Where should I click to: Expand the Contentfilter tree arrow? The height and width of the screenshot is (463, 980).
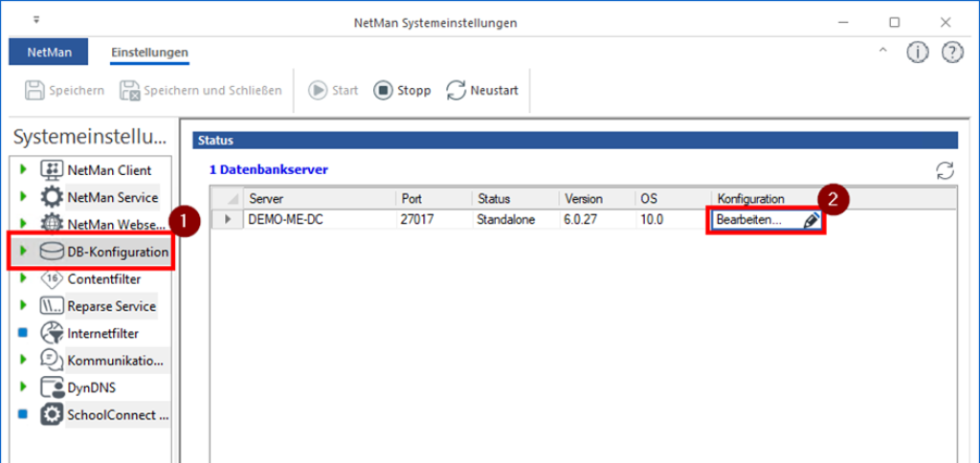[24, 279]
